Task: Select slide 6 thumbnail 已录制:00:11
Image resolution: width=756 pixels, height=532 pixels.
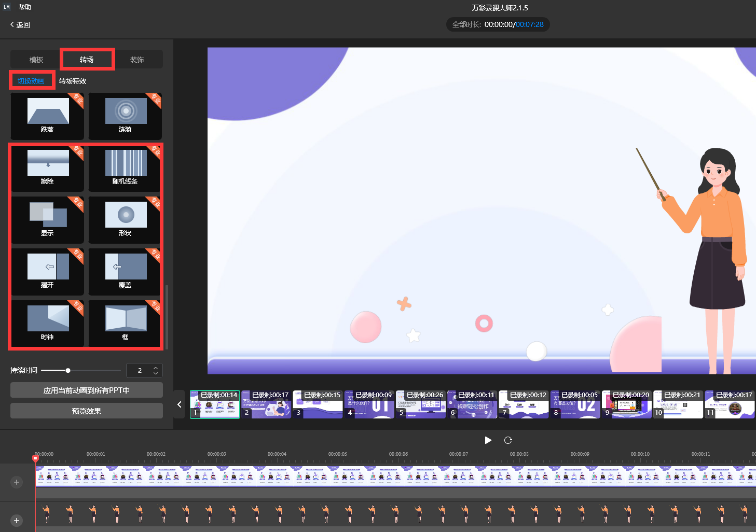Action: (472, 404)
